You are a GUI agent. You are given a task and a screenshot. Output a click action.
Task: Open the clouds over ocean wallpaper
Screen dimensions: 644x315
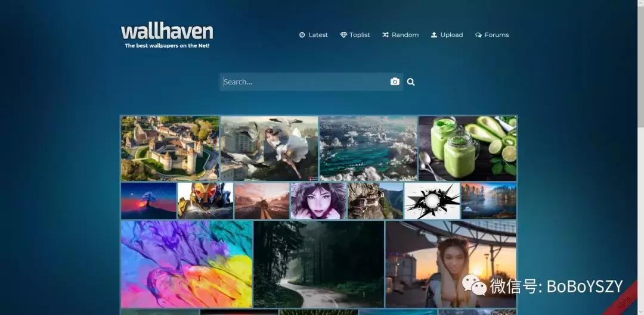point(369,148)
